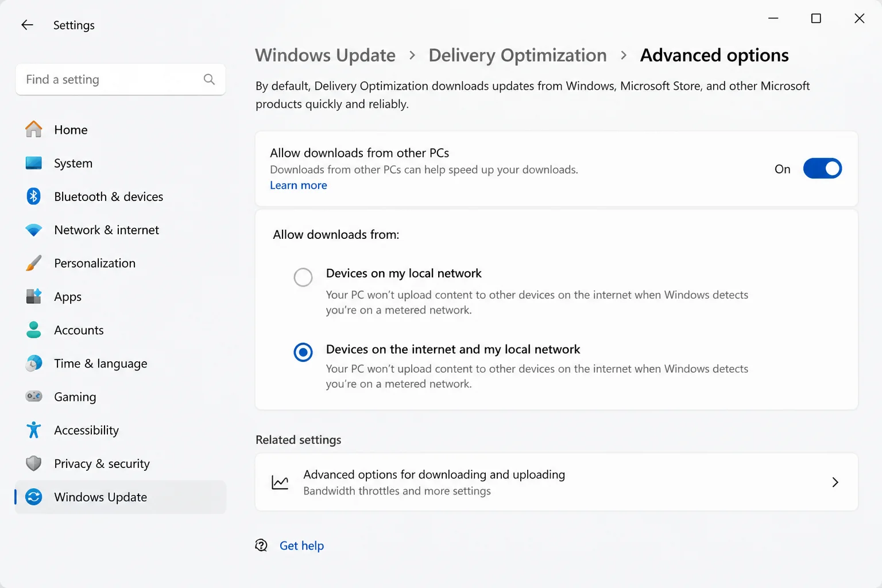The width and height of the screenshot is (882, 588).
Task: Click Delivery Optimization breadcrumb
Action: pyautogui.click(x=517, y=55)
